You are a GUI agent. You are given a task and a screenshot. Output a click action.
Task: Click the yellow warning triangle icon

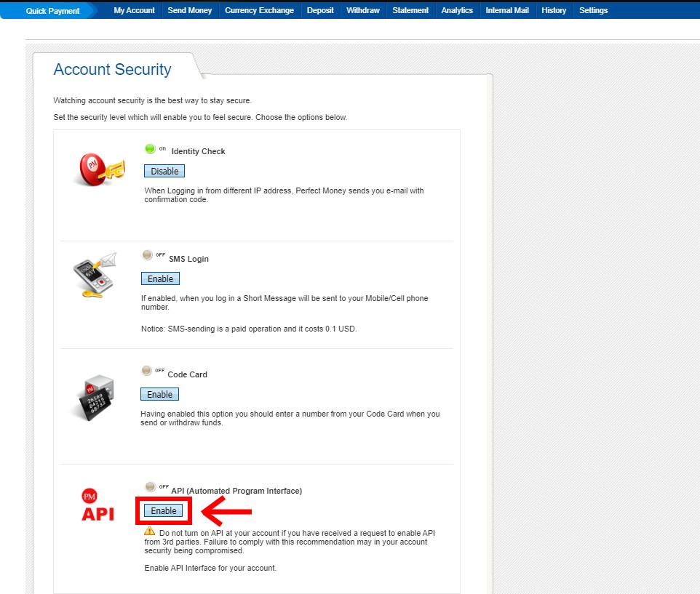[149, 531]
